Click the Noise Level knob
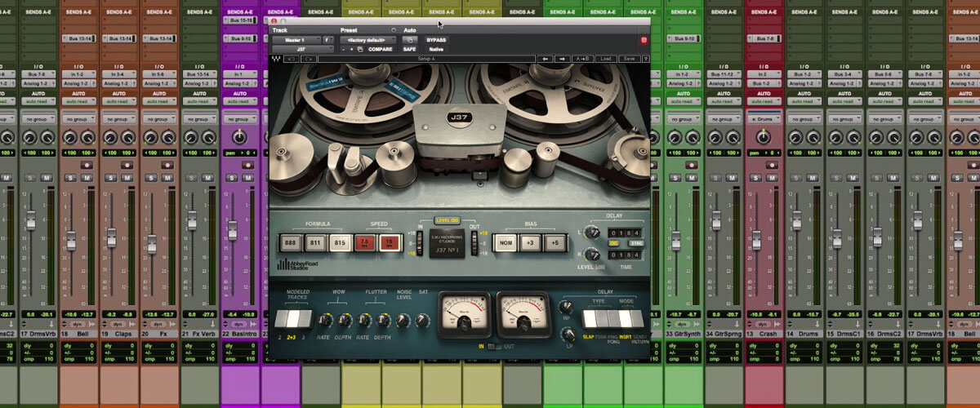This screenshot has width=980, height=408. (403, 321)
